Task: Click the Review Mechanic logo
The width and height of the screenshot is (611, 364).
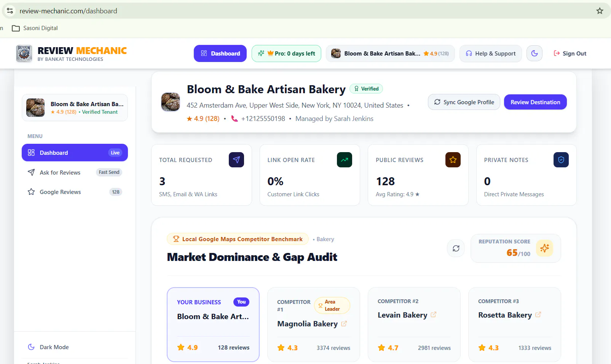Action: pos(71,53)
